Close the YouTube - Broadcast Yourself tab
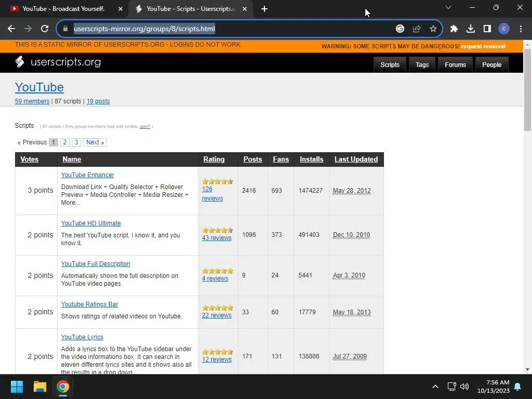This screenshot has height=399, width=532. pos(121,9)
